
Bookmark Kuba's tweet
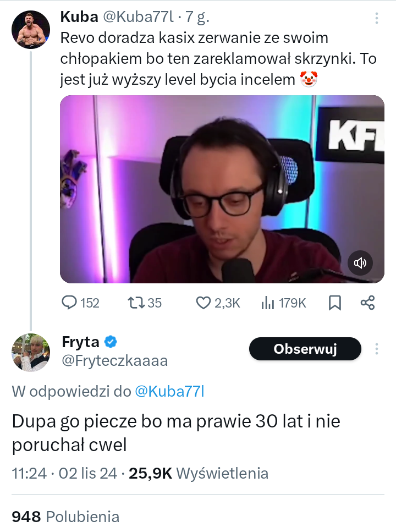tap(334, 303)
